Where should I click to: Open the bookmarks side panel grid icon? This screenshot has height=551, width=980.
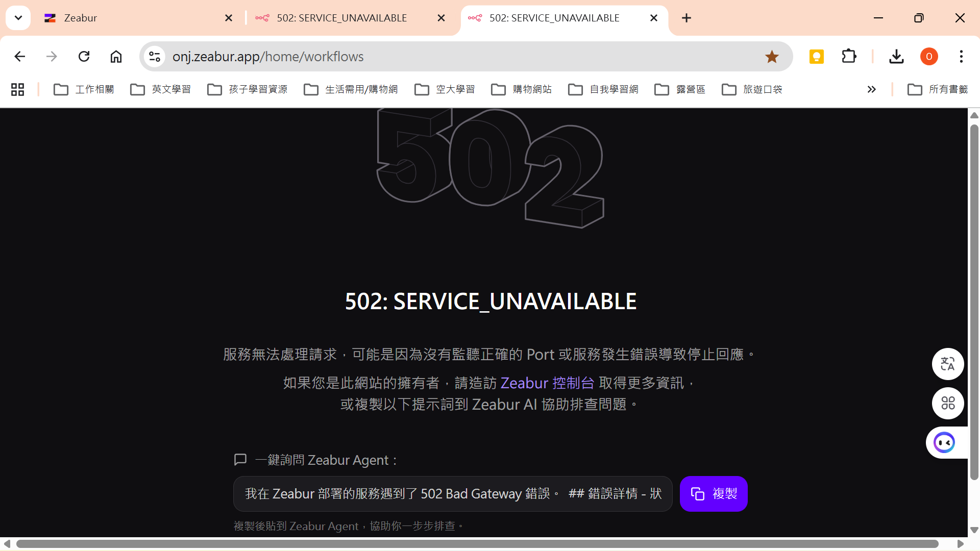(x=17, y=89)
